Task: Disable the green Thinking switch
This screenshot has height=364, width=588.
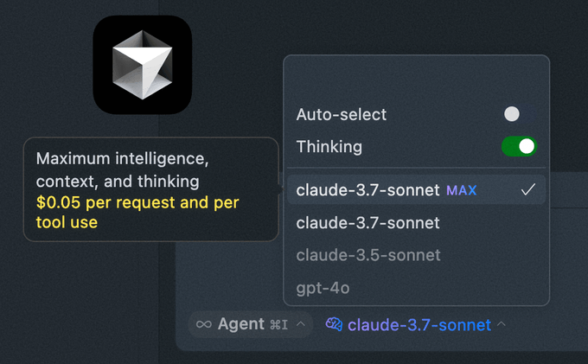Action: point(519,146)
